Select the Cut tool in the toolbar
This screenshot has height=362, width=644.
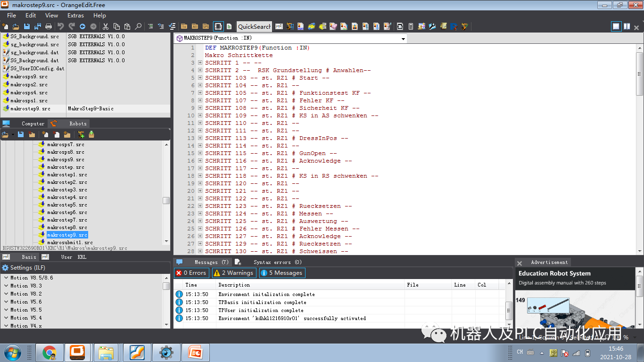[x=106, y=26]
